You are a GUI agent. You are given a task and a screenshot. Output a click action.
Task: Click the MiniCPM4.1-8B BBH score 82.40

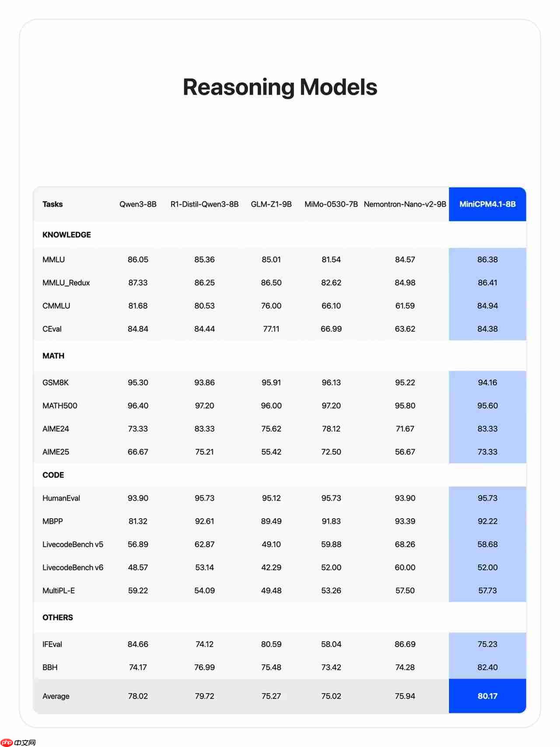click(487, 667)
